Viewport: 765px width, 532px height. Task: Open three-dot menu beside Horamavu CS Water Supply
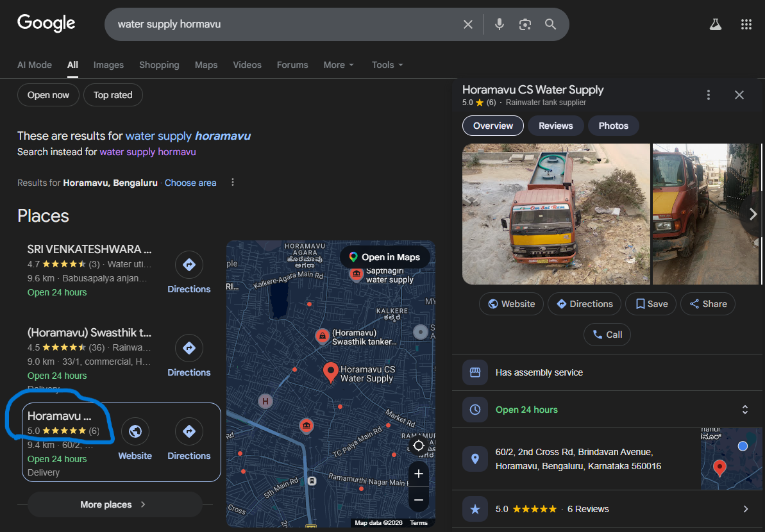(x=709, y=95)
